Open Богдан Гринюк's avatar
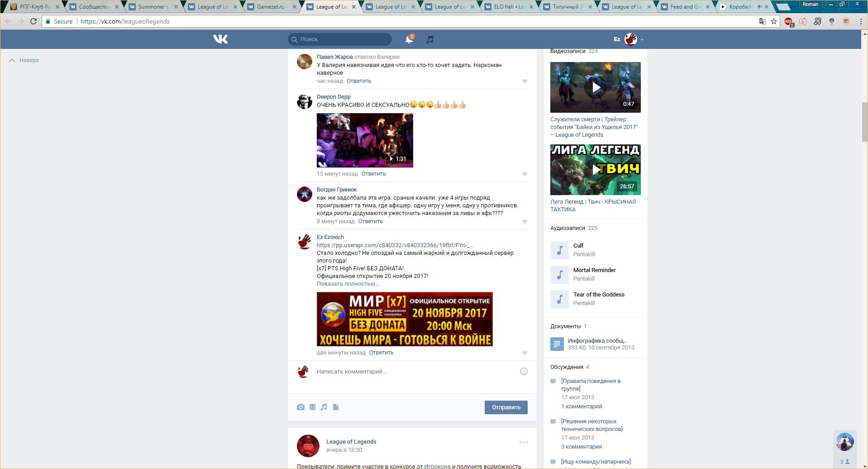Image resolution: width=868 pixels, height=469 pixels. coord(305,194)
